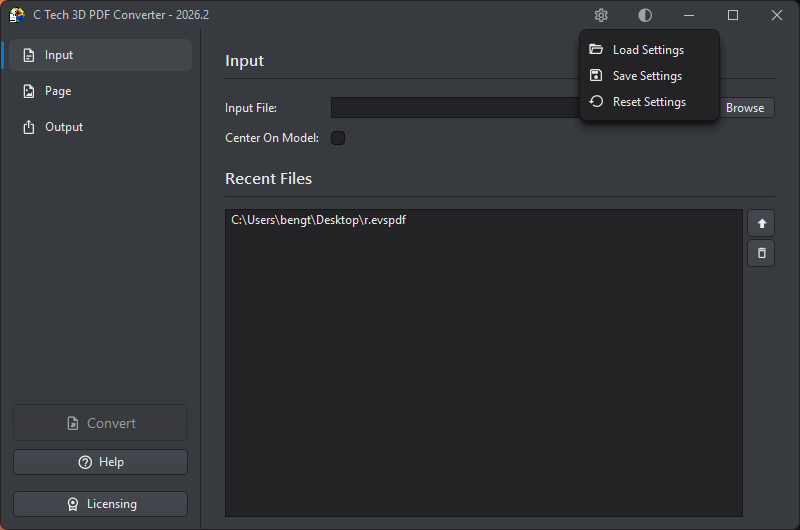
Task: Open the Licensing button
Action: click(100, 504)
